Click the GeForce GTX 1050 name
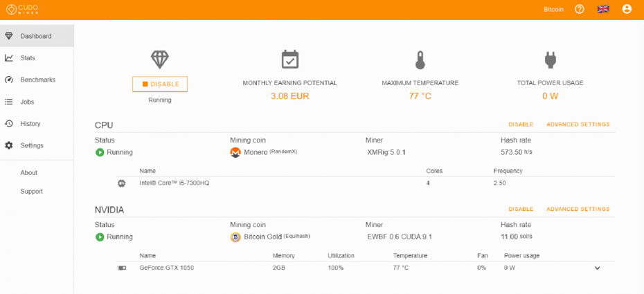Viewport: 644px width, 294px height. [167, 268]
